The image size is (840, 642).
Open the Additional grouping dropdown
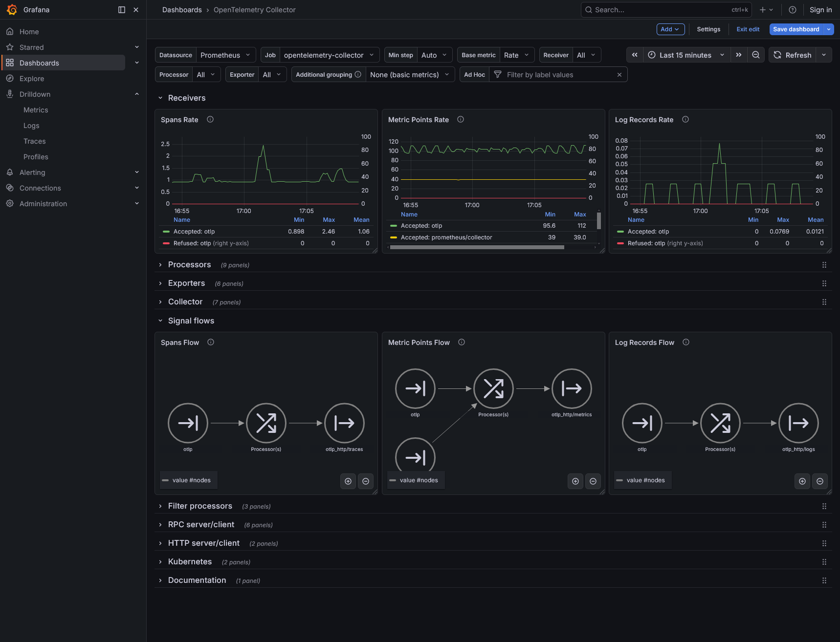[x=410, y=74]
